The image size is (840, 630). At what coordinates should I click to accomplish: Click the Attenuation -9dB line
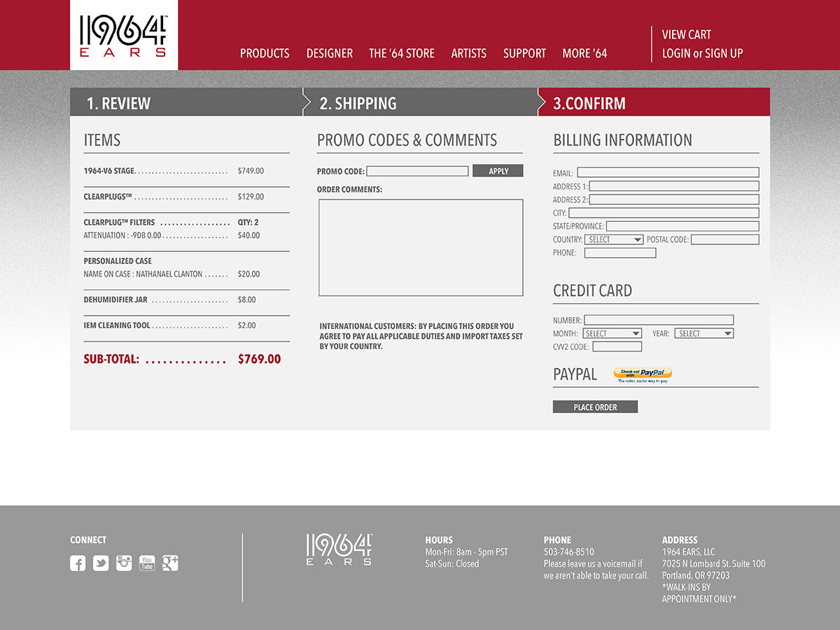pos(122,236)
